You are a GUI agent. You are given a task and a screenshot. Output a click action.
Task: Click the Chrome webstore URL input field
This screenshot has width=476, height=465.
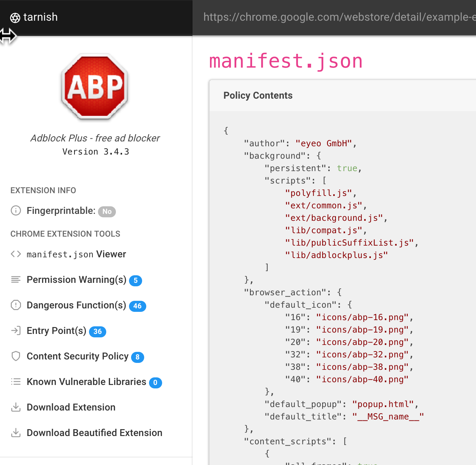point(334,17)
